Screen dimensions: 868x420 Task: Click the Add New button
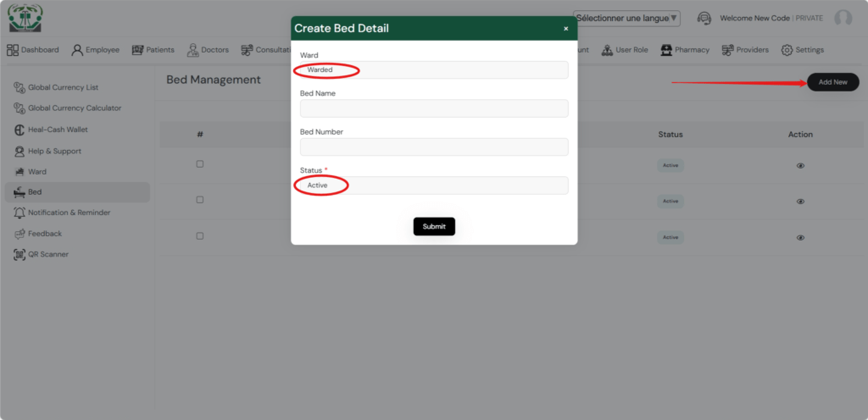[x=832, y=82]
